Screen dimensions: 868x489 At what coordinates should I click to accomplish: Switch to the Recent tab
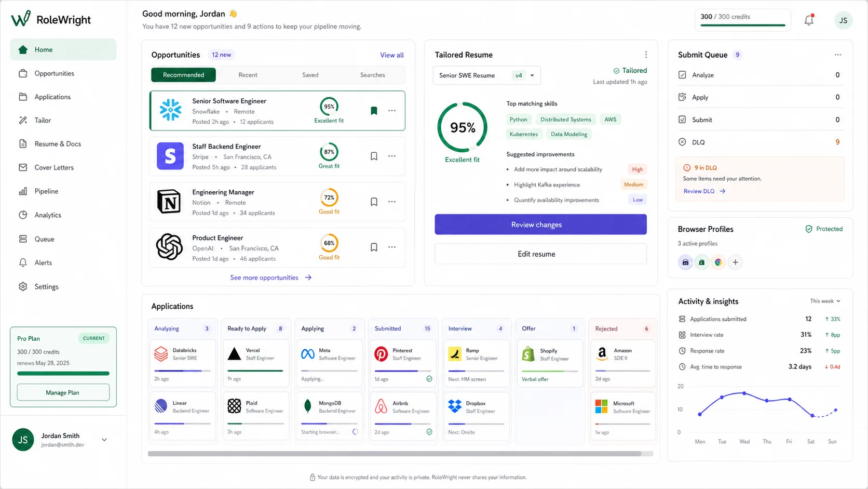(x=248, y=75)
